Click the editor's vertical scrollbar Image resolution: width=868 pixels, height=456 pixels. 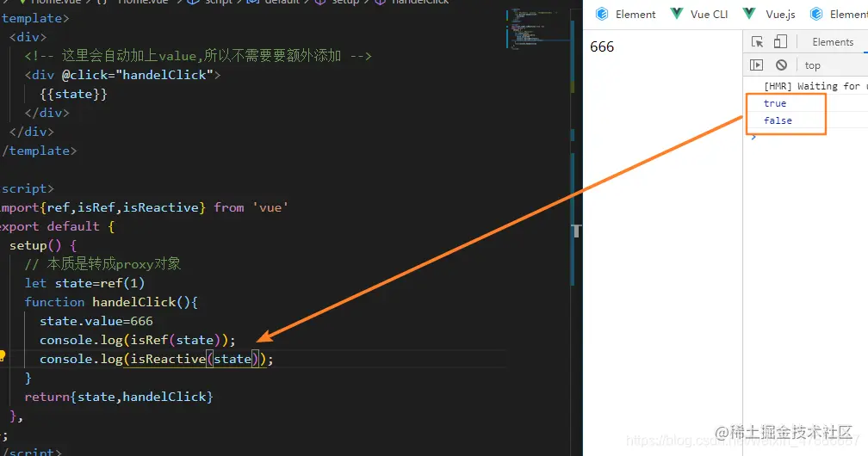[x=574, y=232]
